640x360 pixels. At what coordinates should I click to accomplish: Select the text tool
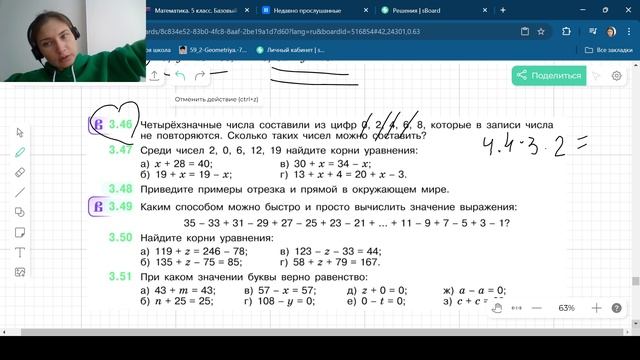(20, 252)
